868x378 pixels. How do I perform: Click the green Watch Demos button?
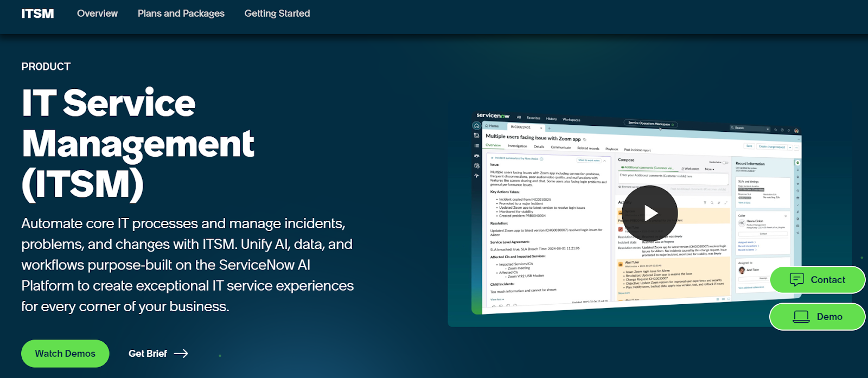[x=65, y=354]
